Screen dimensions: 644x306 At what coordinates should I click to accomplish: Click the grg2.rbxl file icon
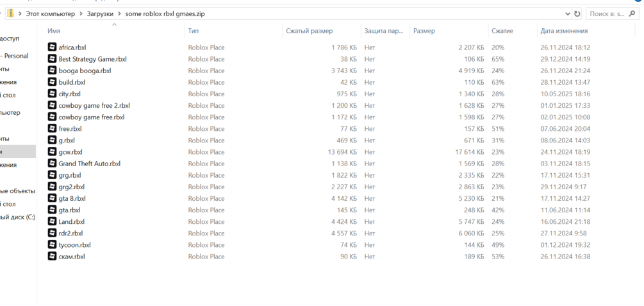coord(52,187)
